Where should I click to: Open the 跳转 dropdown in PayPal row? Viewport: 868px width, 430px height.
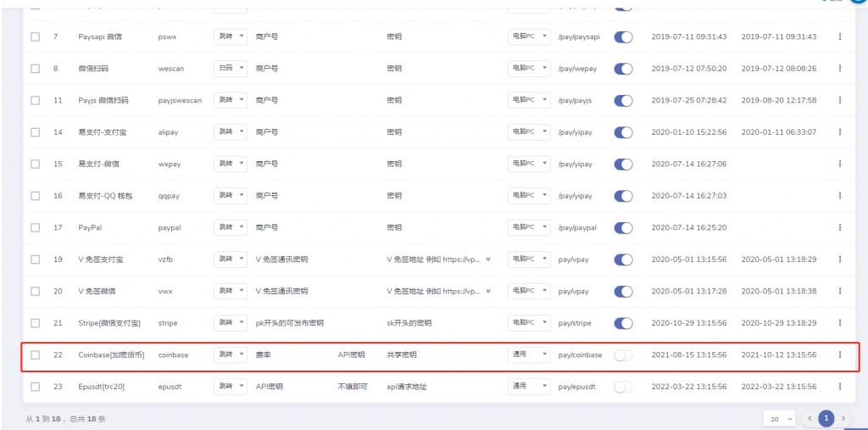click(x=231, y=227)
